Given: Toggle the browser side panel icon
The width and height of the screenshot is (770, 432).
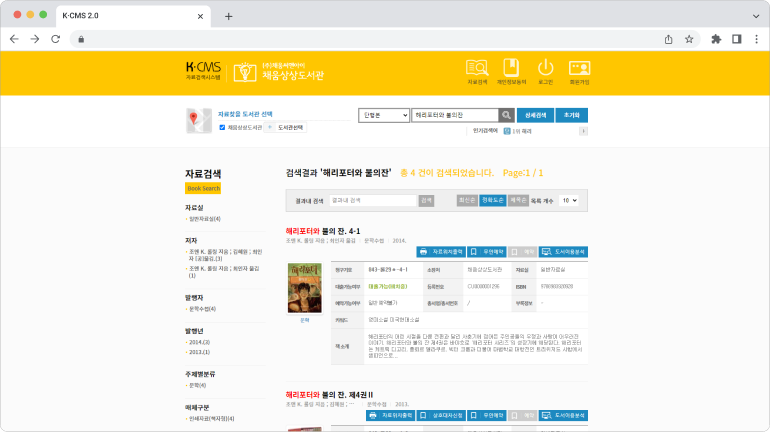Looking at the screenshot, I should 737,39.
